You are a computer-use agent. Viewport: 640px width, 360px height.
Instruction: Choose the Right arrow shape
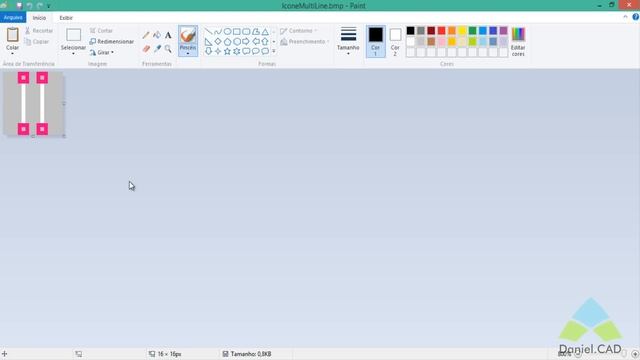tap(246, 41)
